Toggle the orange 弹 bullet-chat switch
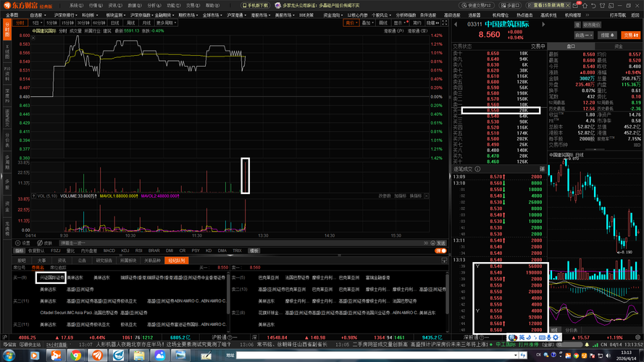The image size is (644, 362). 440,251
